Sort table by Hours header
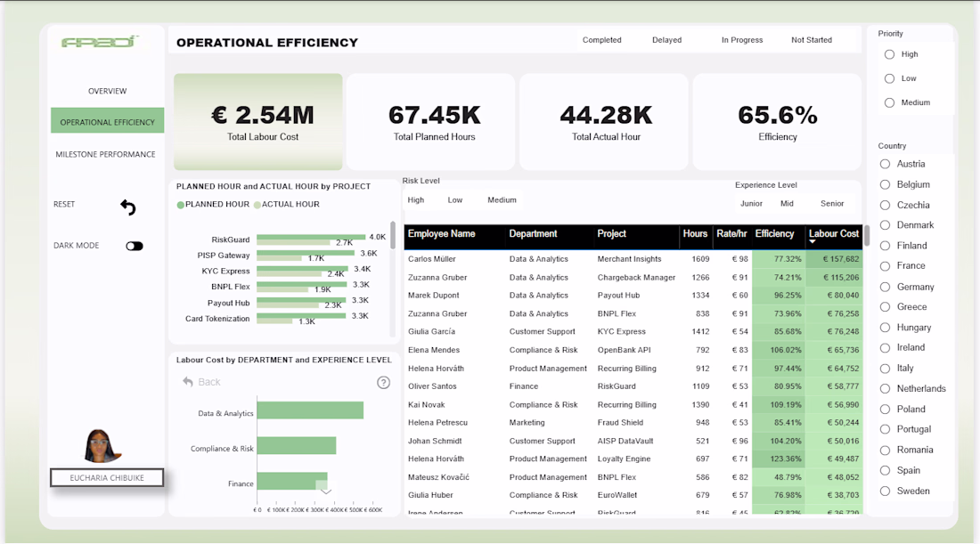This screenshot has height=544, width=980. [x=695, y=233]
